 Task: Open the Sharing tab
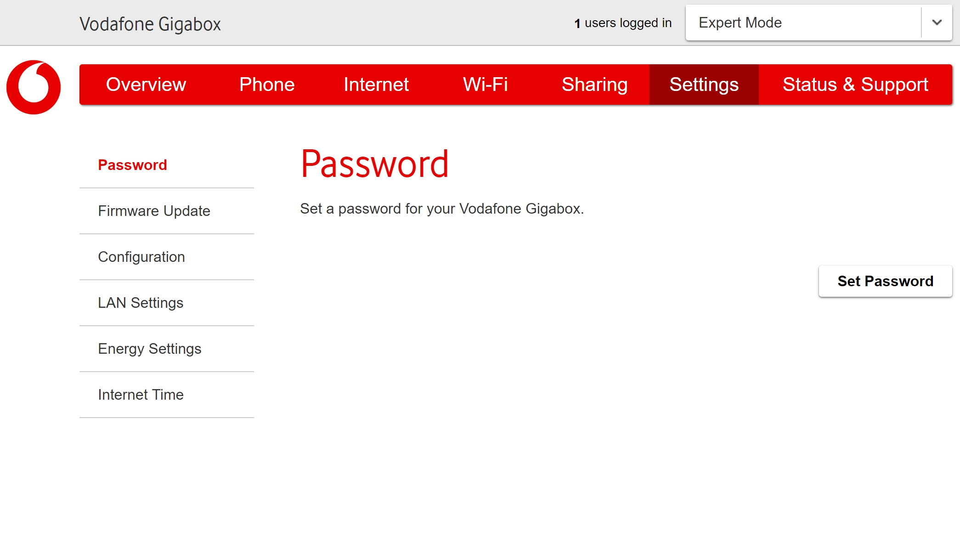pos(595,85)
